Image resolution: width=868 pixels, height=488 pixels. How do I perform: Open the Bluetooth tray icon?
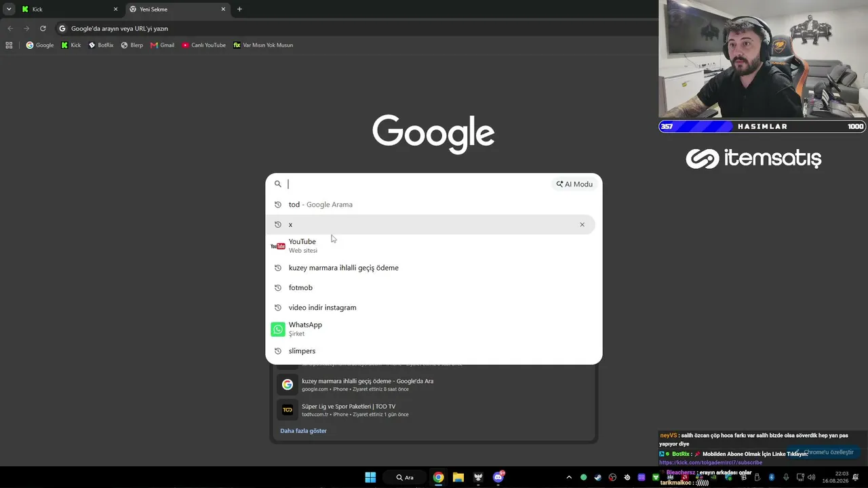(x=772, y=477)
